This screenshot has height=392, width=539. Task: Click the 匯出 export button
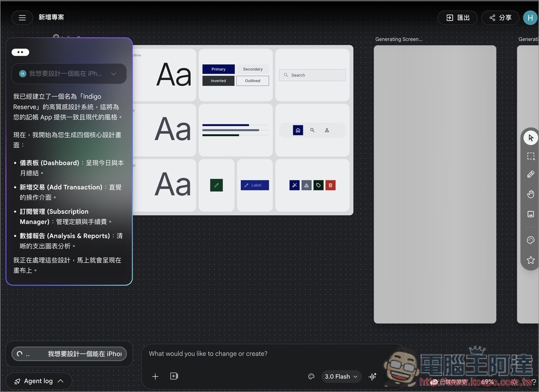[x=458, y=18]
